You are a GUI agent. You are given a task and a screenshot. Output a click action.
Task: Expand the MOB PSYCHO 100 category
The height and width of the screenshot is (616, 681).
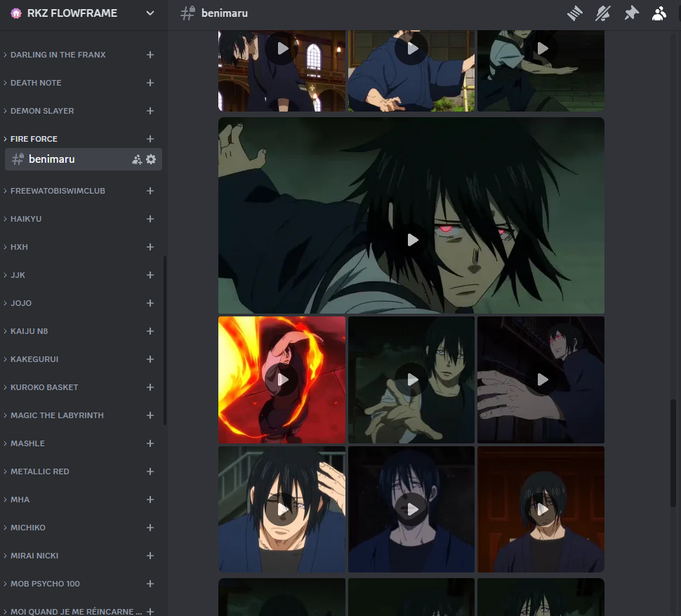point(41,584)
